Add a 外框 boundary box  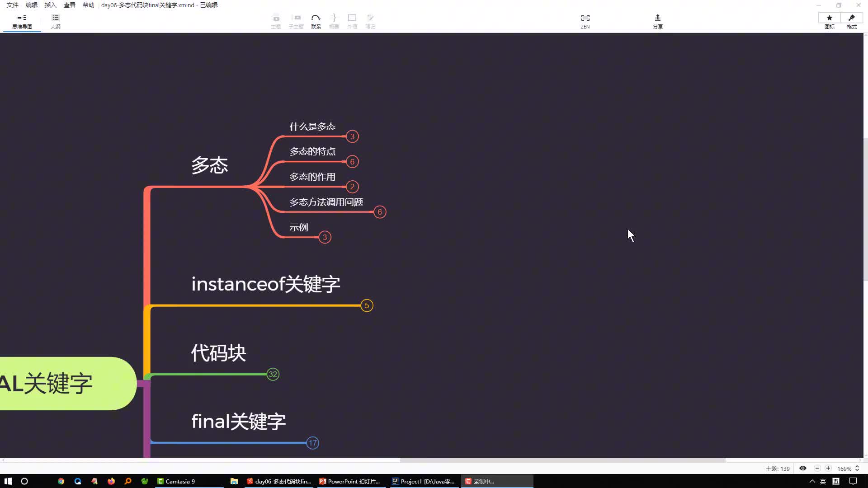352,21
